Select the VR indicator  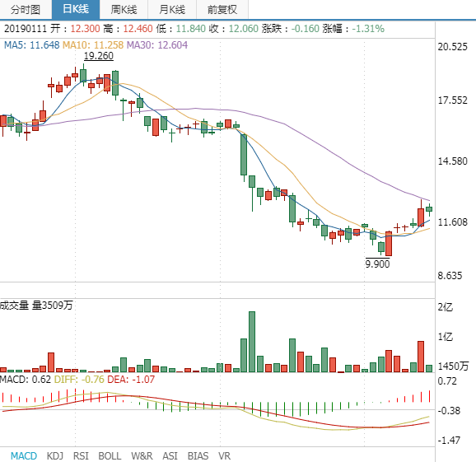click(x=224, y=455)
